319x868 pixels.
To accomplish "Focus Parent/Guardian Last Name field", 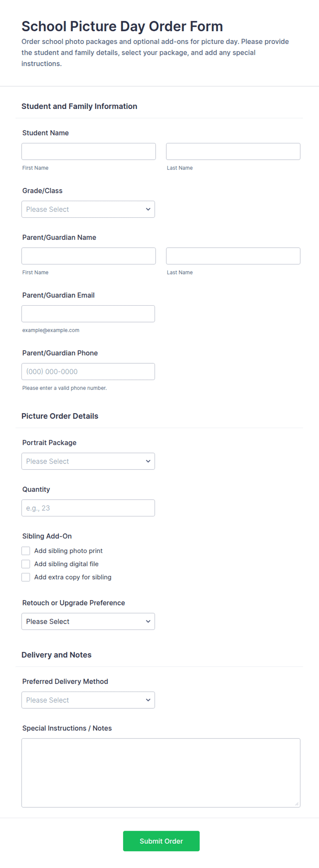I will [233, 256].
